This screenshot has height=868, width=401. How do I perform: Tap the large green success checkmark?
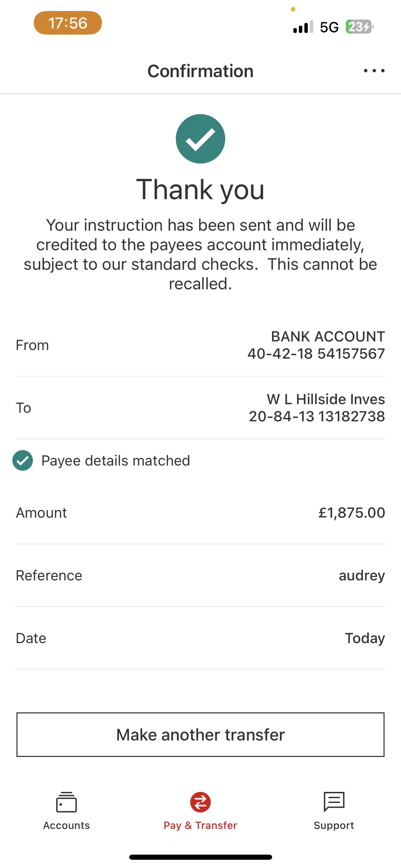200,139
